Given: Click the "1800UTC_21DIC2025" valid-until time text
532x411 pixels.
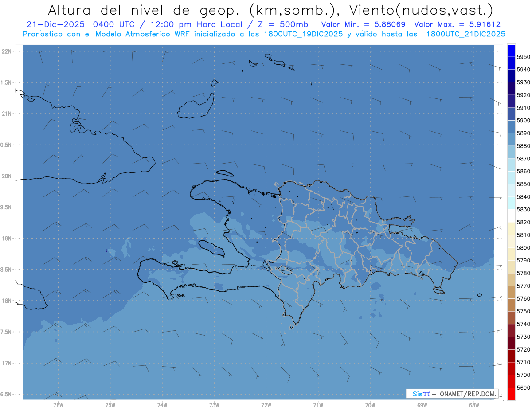Looking at the screenshot, I should tap(465, 34).
